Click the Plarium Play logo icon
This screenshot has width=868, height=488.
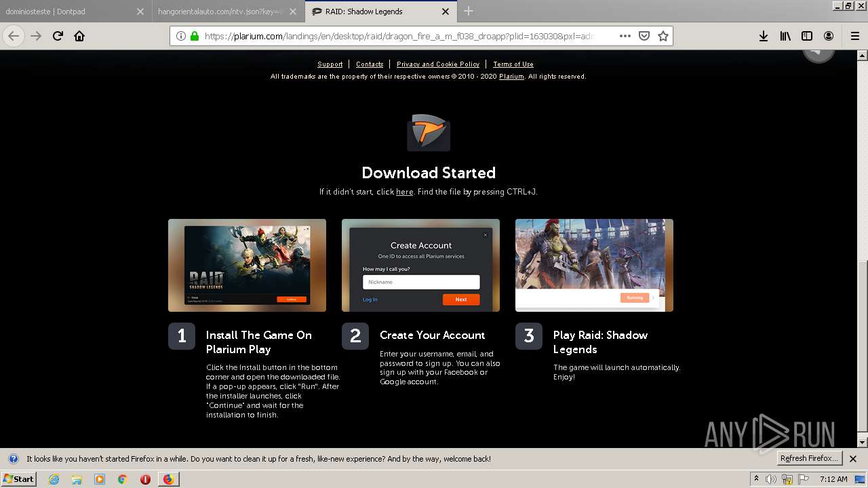[429, 132]
